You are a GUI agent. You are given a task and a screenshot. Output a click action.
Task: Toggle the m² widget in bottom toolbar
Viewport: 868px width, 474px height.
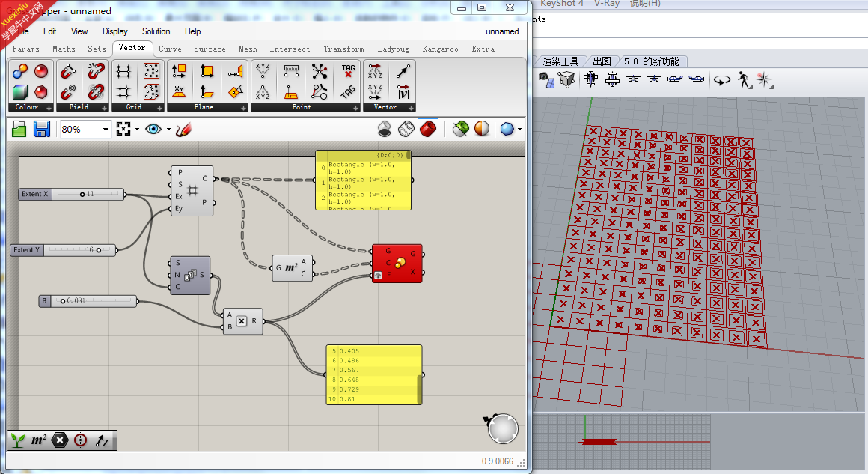pyautogui.click(x=38, y=440)
